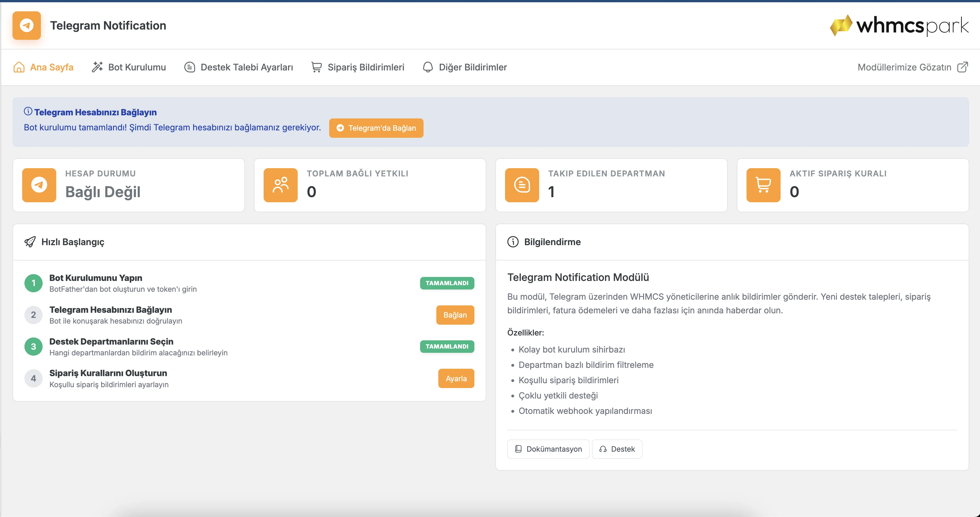Click the message icon in Takip Edilen Departman card
The image size is (980, 517).
522,185
